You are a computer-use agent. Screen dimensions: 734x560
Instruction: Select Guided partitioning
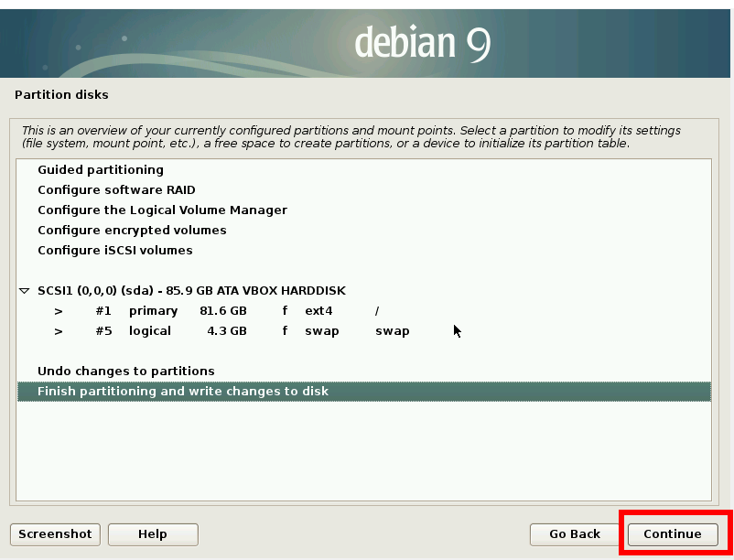[x=364, y=170]
